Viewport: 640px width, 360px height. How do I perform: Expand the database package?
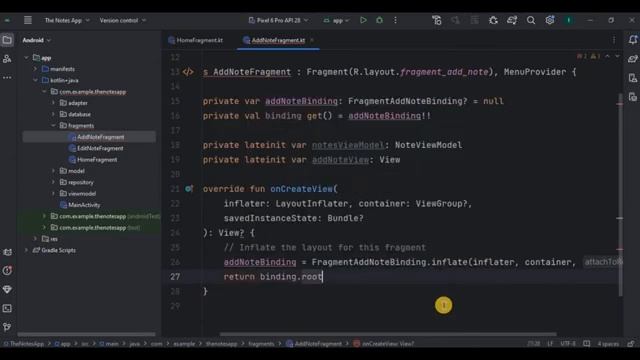point(53,114)
